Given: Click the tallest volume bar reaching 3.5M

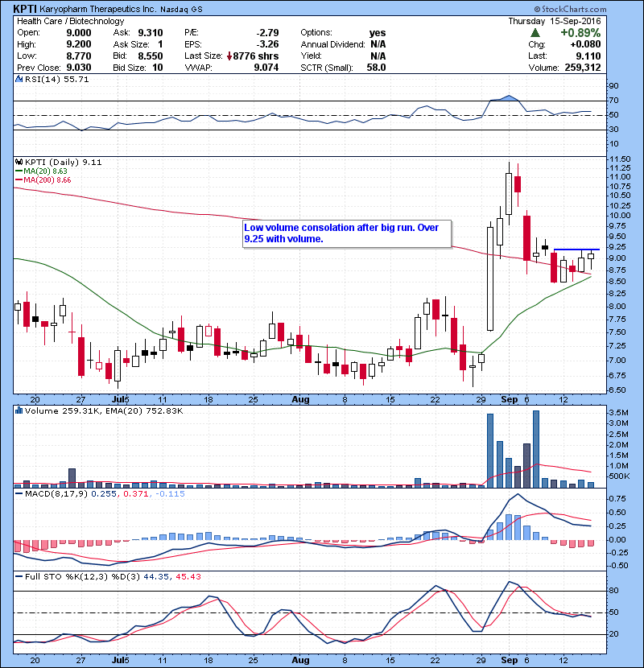Looking at the screenshot, I should click(x=536, y=449).
